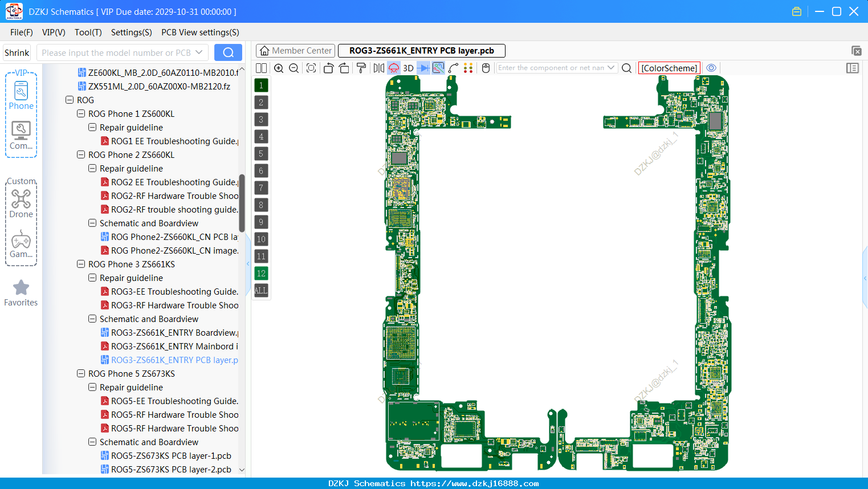
Task: Collapse ROG Phone 1 ZS600KL node
Action: pyautogui.click(x=81, y=113)
